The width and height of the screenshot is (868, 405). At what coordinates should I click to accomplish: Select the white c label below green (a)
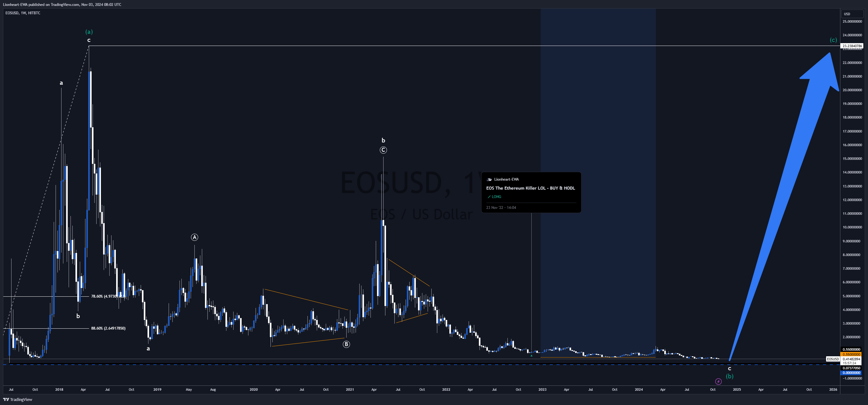pyautogui.click(x=89, y=40)
